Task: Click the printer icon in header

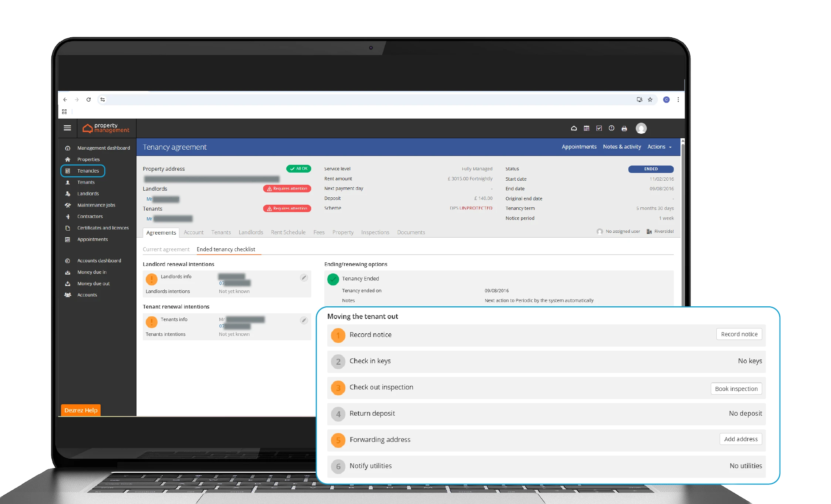Action: [x=624, y=129]
